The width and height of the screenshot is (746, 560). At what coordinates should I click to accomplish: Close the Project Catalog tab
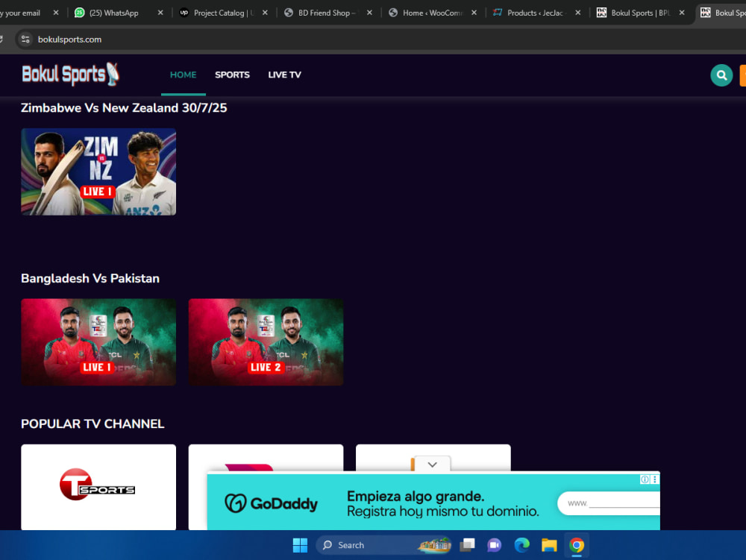click(265, 13)
